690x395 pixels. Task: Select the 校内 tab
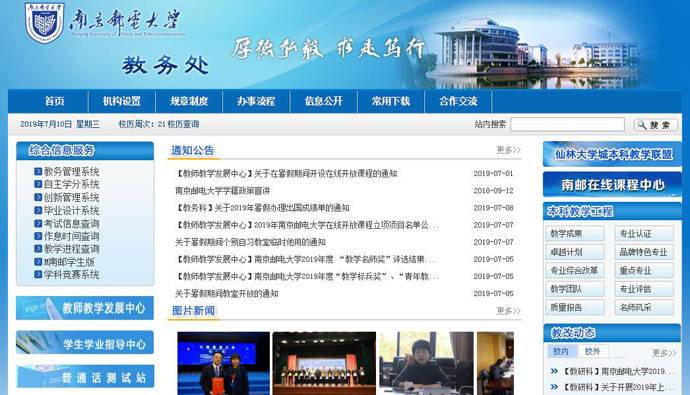pyautogui.click(x=561, y=351)
